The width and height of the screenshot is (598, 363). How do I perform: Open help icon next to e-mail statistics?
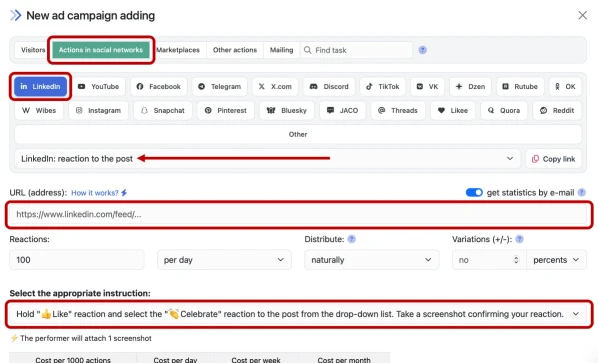click(582, 193)
